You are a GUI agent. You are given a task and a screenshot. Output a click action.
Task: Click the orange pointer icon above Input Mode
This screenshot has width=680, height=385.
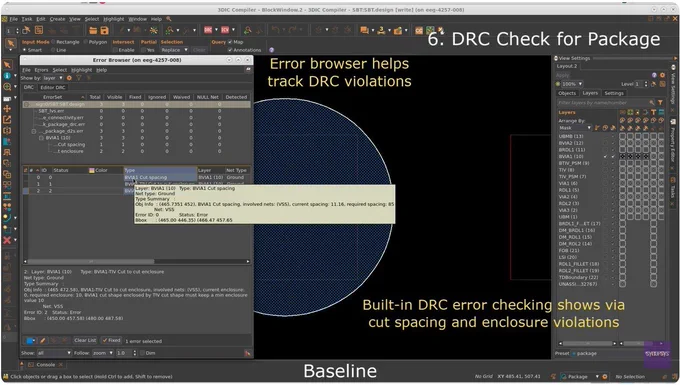[10, 43]
